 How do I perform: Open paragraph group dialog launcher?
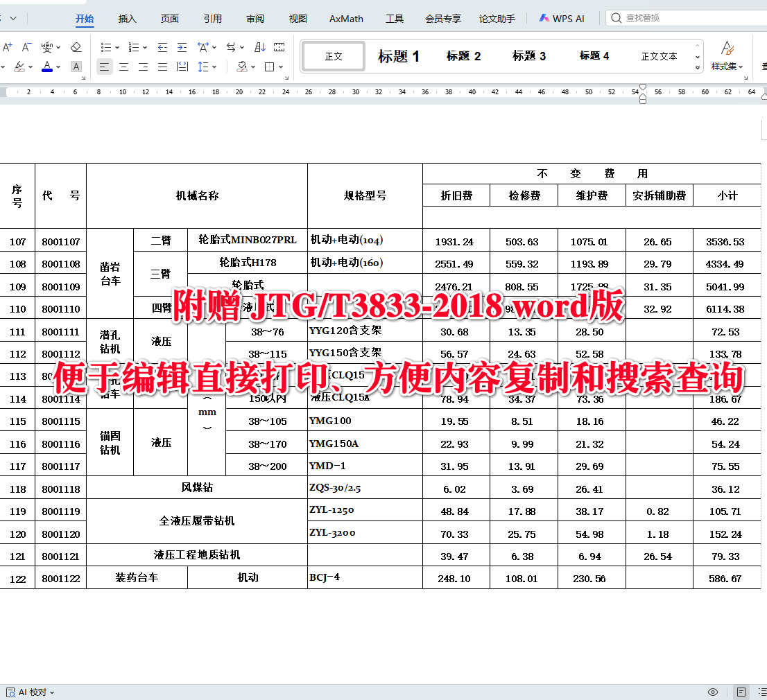pos(286,78)
